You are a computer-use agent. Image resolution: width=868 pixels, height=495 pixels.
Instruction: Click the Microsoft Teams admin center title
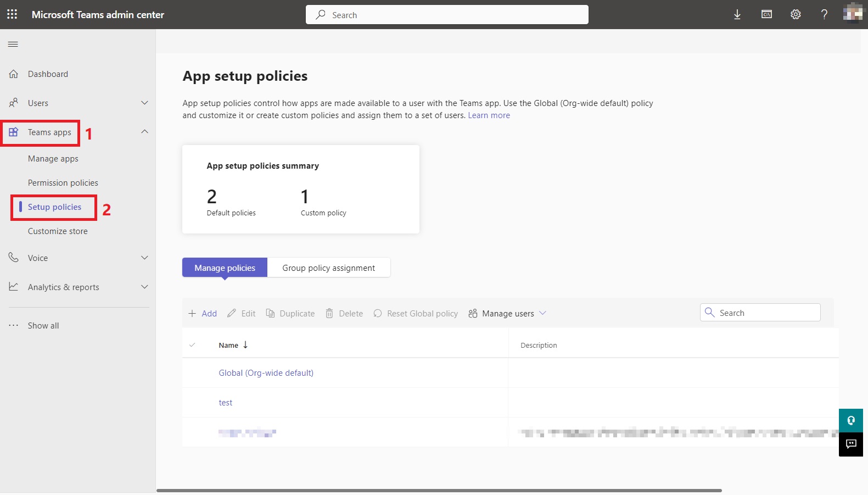(x=98, y=14)
